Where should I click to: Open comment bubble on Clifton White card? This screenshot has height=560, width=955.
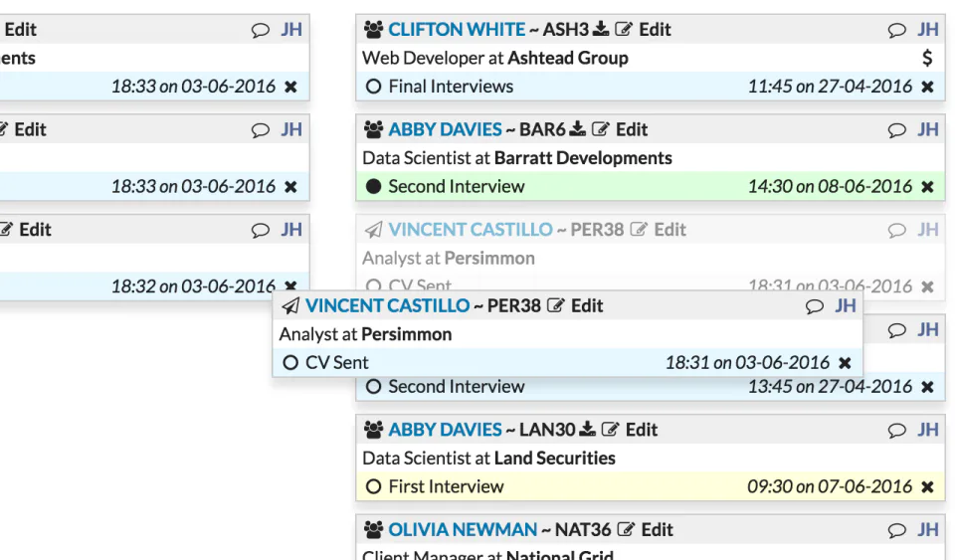pos(896,30)
